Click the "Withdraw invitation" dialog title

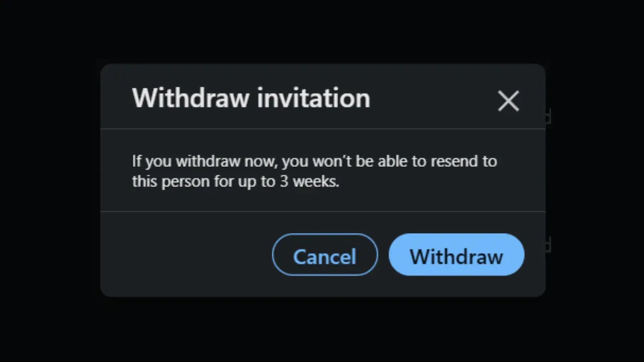(251, 98)
